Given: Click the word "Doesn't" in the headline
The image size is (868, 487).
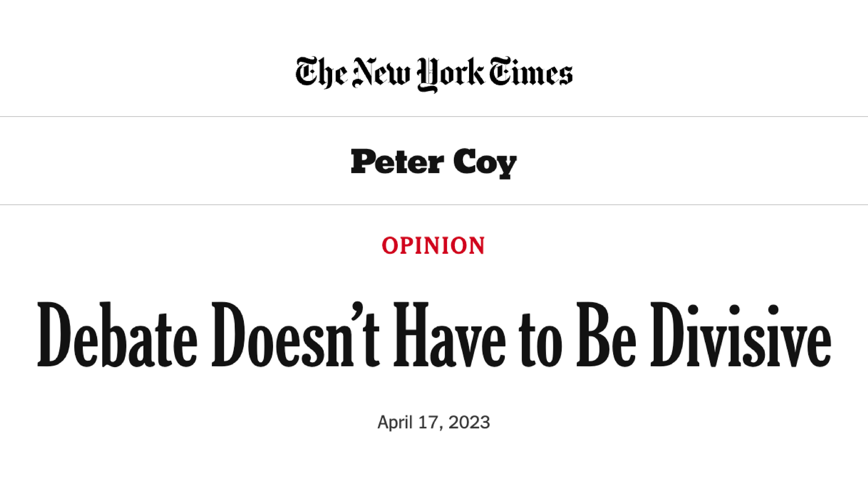Looking at the screenshot, I should tap(295, 334).
